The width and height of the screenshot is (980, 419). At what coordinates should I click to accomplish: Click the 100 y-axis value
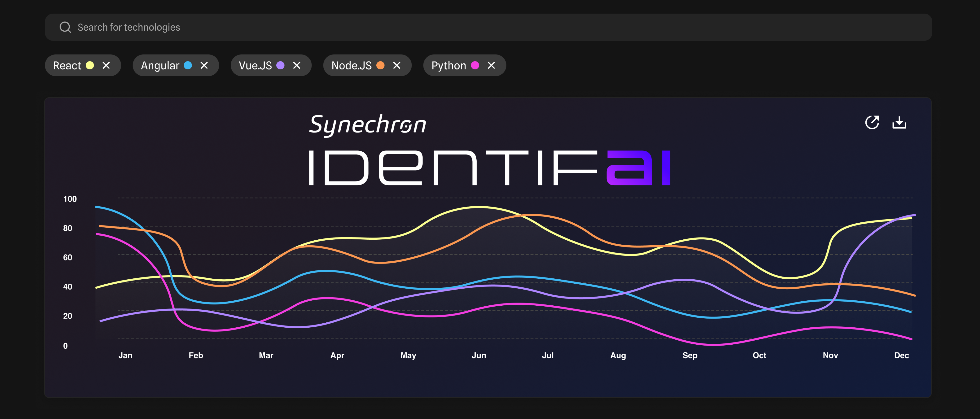pyautogui.click(x=70, y=199)
